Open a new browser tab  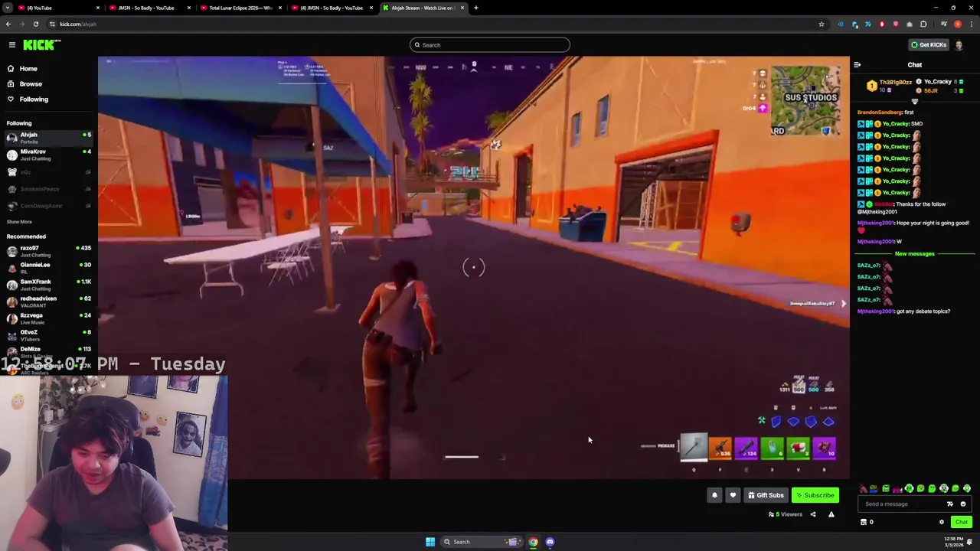476,8
